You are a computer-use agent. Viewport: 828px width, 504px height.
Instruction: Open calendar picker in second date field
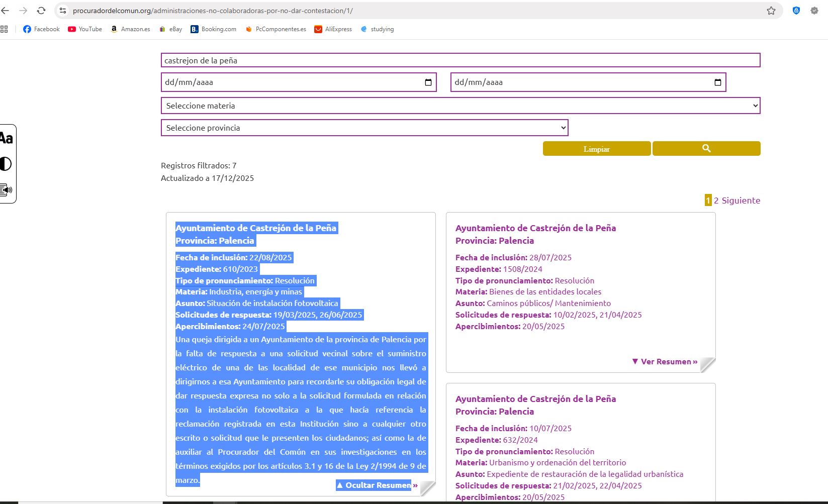[717, 82]
